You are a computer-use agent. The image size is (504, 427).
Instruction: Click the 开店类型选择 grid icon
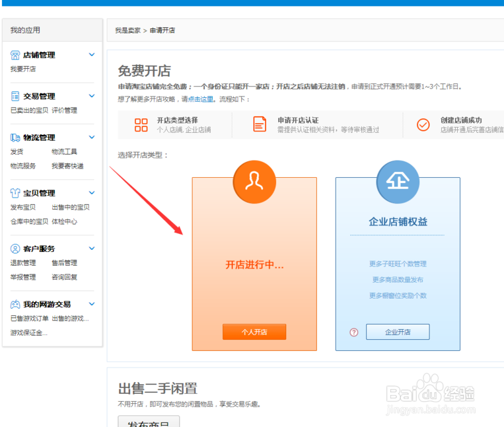(141, 125)
